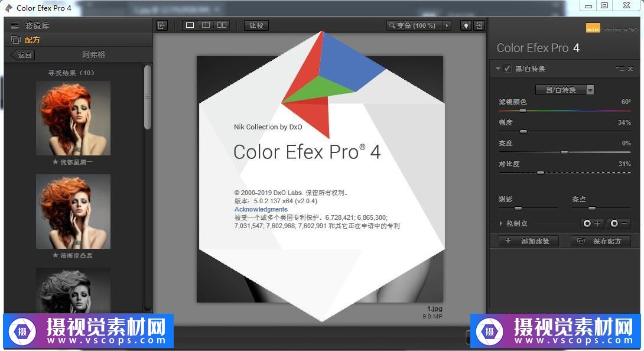Switch to single image view mode

(x=190, y=25)
